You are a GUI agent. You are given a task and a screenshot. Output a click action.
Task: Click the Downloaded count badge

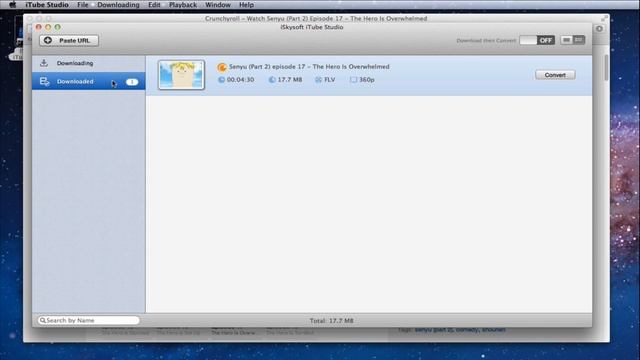click(x=132, y=82)
